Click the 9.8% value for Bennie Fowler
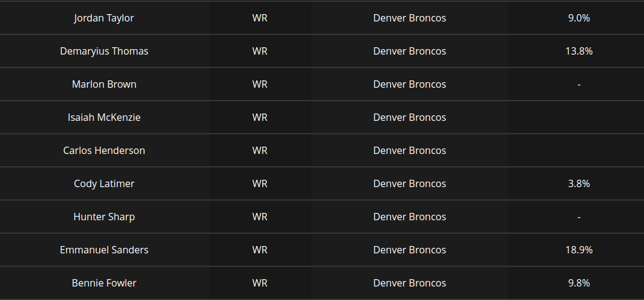The image size is (644, 300). 579,283
